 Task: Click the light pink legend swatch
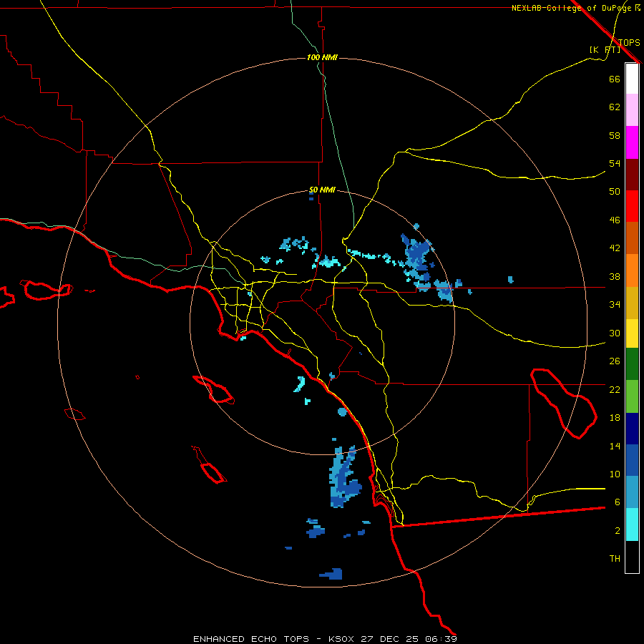(632, 109)
